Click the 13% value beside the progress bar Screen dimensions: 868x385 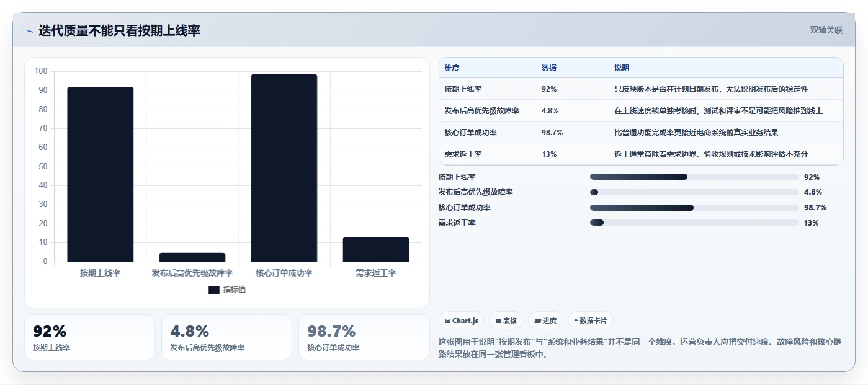point(811,223)
